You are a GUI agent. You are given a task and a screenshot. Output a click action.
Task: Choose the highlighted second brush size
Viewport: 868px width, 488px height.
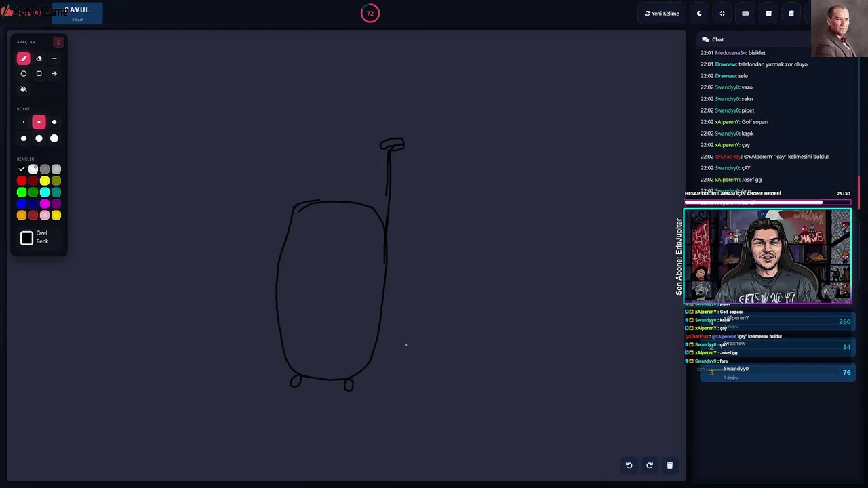39,122
